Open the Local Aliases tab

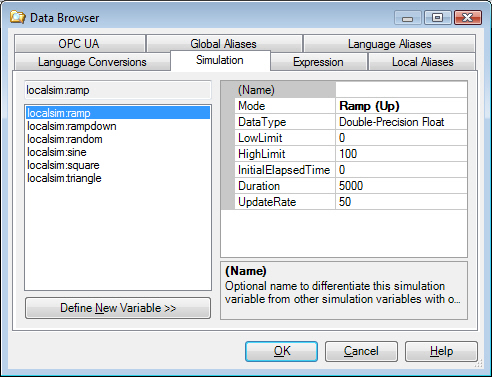[422, 62]
